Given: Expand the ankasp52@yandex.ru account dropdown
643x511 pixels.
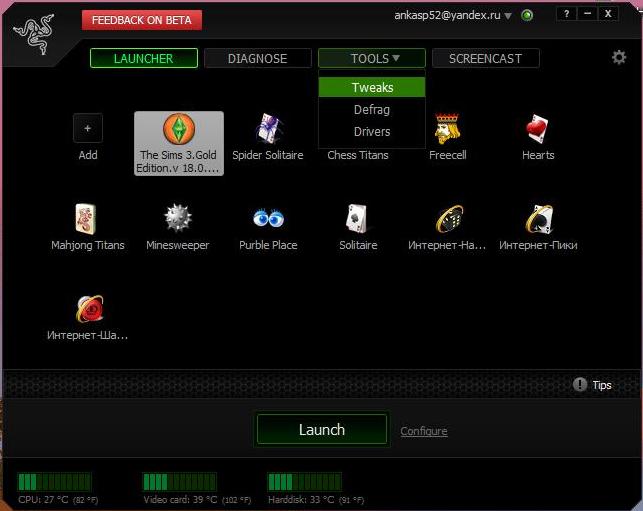Looking at the screenshot, I should [x=508, y=16].
